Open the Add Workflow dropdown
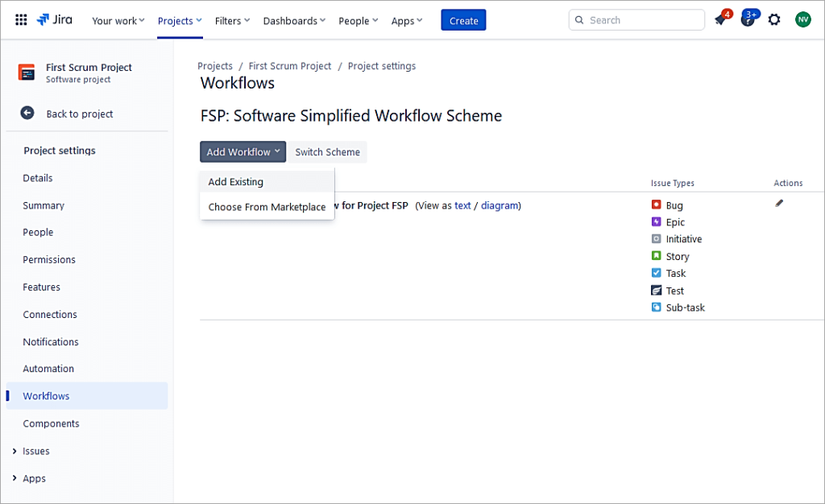The height and width of the screenshot is (504, 825). click(x=243, y=151)
